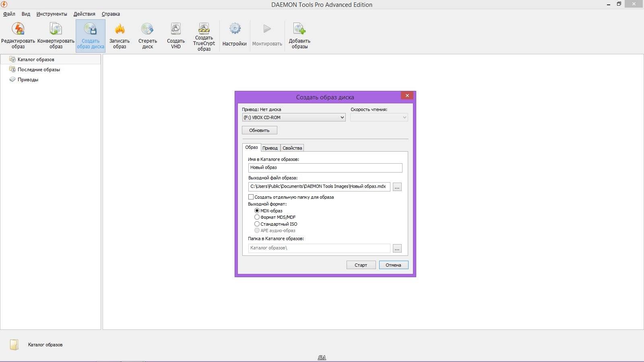Open the Записать образ burn tool
644x362 pixels.
[120, 36]
